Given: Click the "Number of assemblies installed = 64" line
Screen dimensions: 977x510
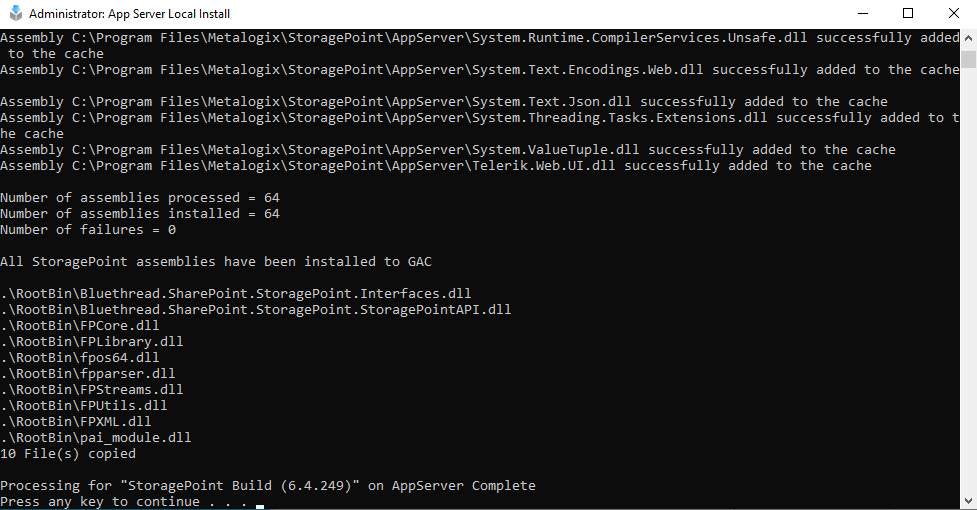Looking at the screenshot, I should point(140,214).
